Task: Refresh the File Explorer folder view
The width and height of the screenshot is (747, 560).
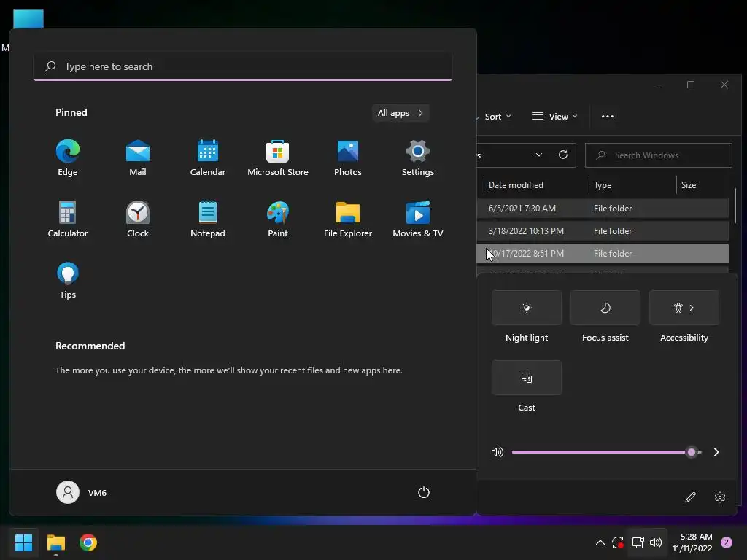Action: (563, 155)
